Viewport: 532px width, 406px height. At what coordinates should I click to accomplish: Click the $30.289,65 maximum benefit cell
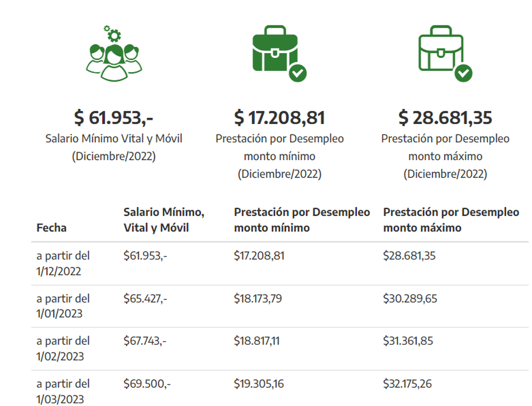tap(410, 299)
